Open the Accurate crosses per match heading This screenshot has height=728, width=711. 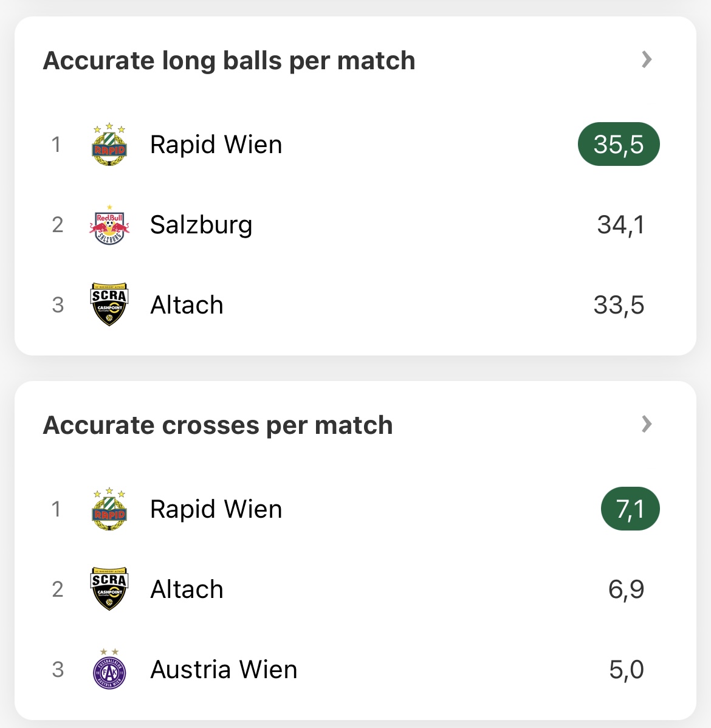pyautogui.click(x=218, y=425)
